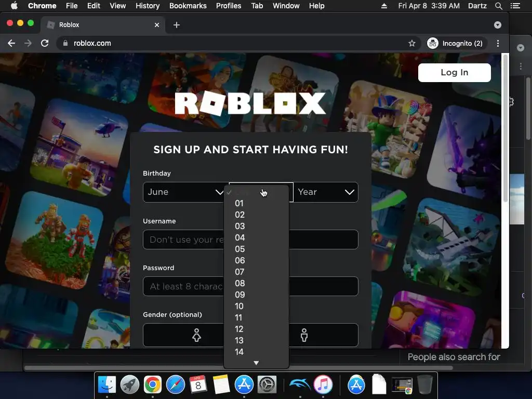Choose day 12 from the list
Image resolution: width=532 pixels, height=399 pixels.
click(x=256, y=329)
